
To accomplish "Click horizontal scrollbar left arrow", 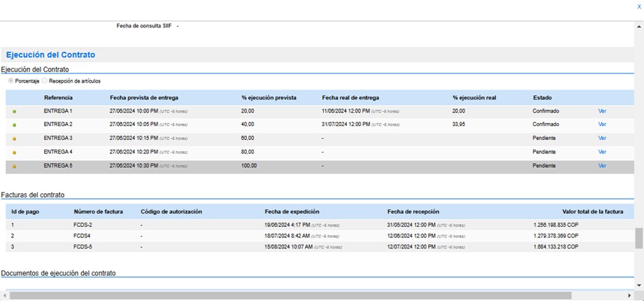I will pos(4,296).
